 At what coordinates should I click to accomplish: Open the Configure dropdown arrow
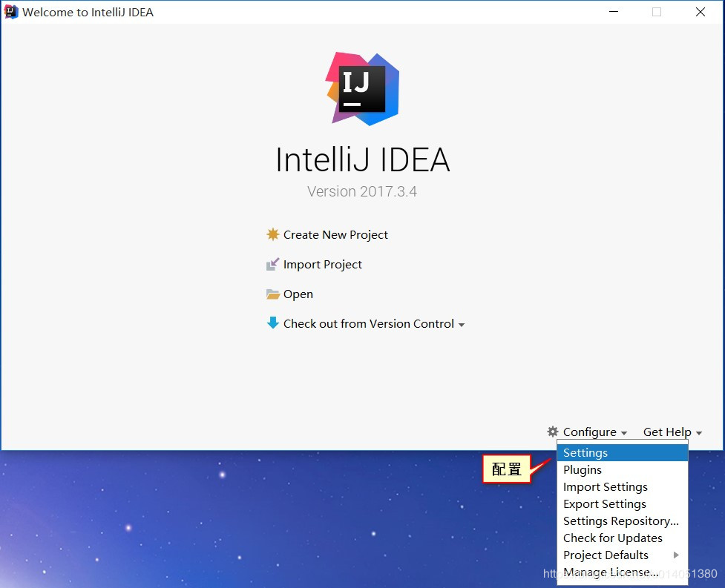coord(624,432)
